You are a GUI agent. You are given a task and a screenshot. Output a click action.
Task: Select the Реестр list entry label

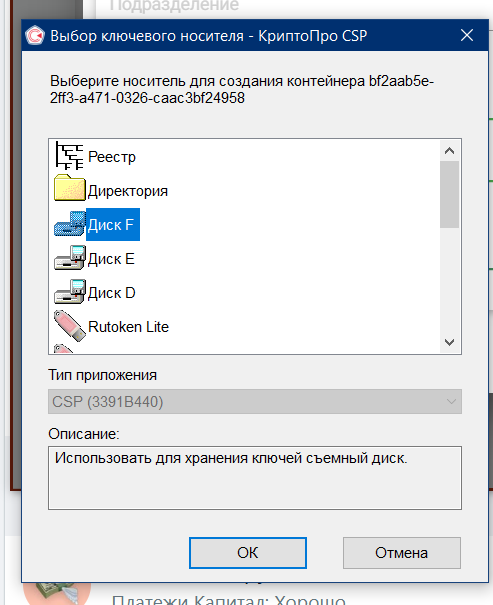[112, 157]
